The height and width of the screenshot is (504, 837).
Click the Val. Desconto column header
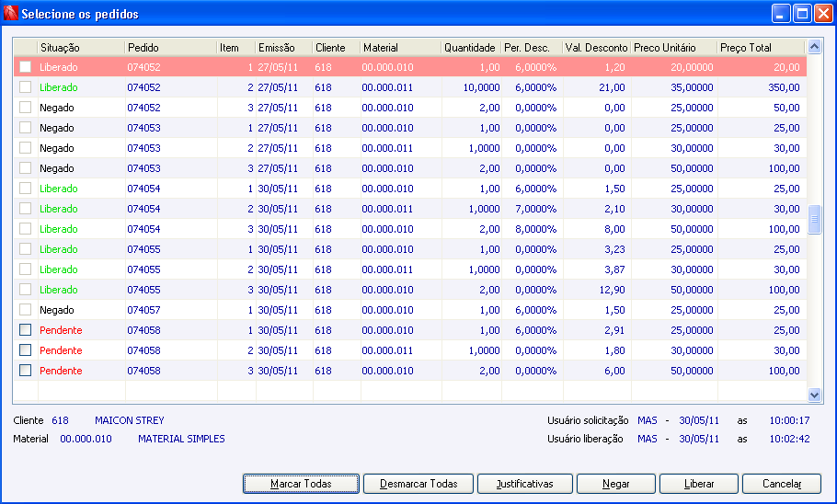(x=597, y=48)
